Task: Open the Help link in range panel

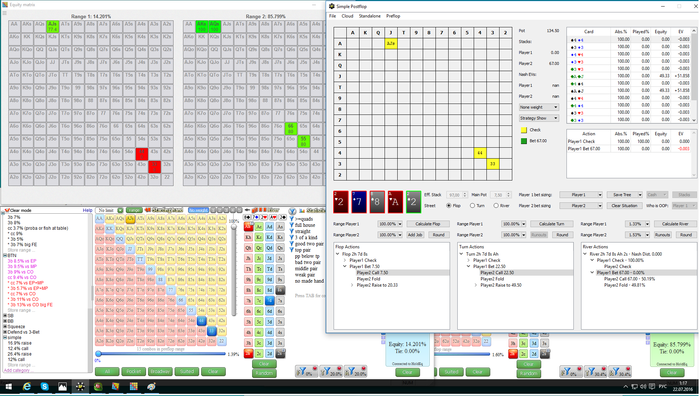Action: [x=87, y=210]
